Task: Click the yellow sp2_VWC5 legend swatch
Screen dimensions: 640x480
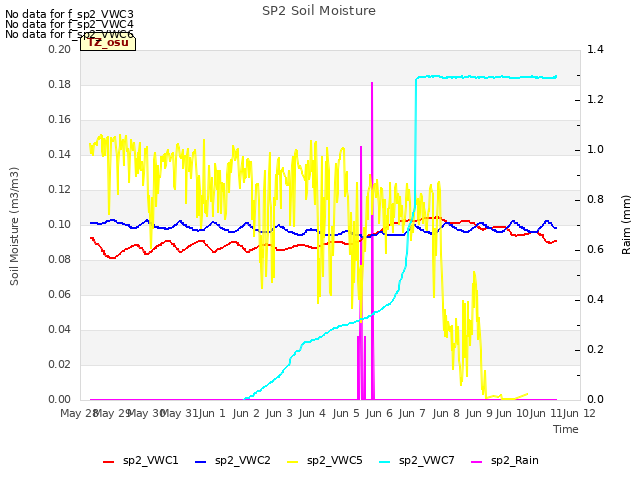Action: click(x=292, y=462)
